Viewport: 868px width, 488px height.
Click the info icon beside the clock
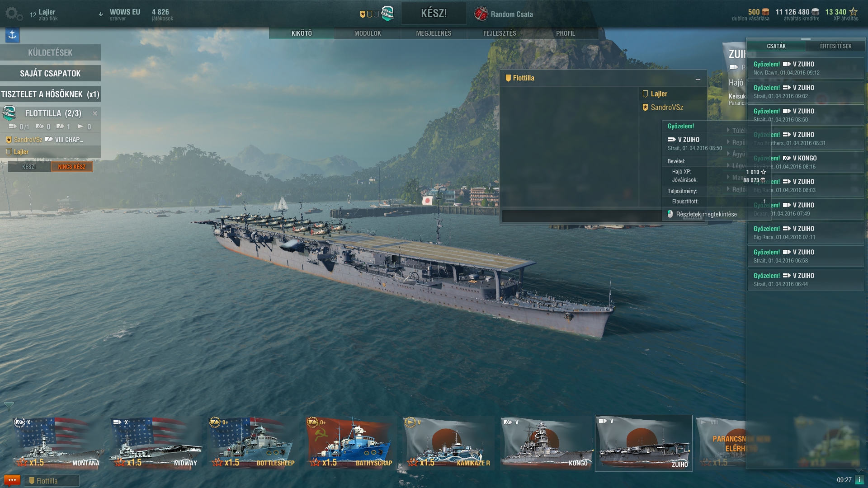(859, 480)
